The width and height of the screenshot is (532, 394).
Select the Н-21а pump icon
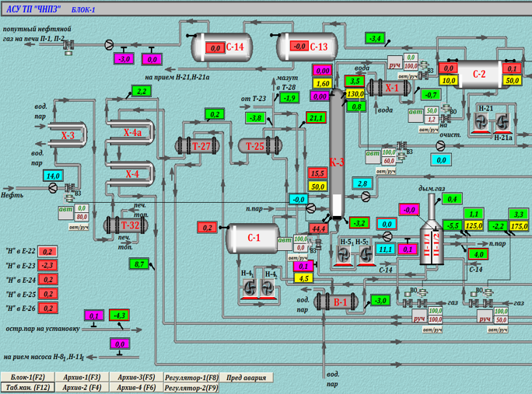pos(502,123)
